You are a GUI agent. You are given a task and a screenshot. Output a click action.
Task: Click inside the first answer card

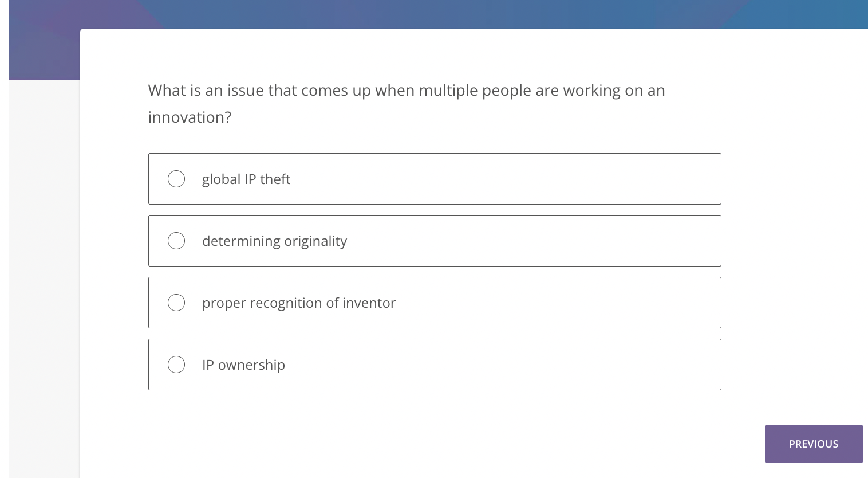coord(435,179)
